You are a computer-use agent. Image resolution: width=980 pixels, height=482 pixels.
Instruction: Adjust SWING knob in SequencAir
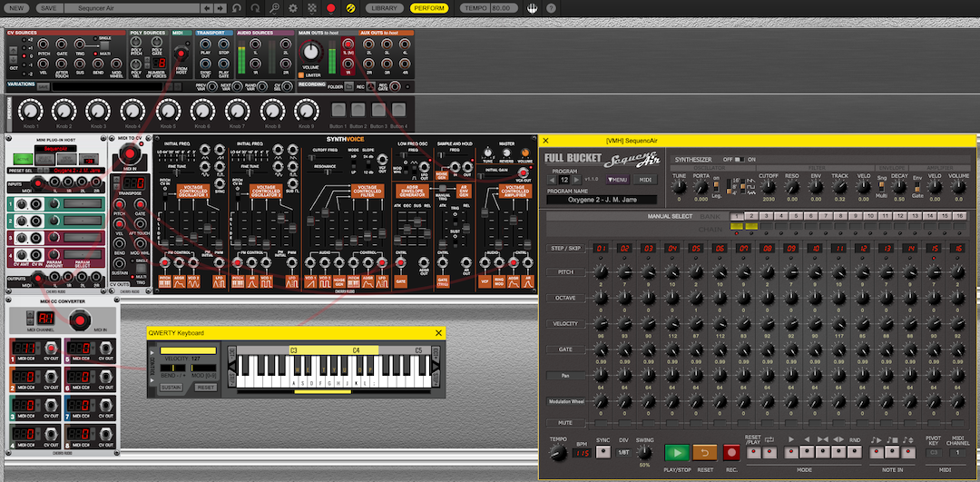pyautogui.click(x=644, y=453)
